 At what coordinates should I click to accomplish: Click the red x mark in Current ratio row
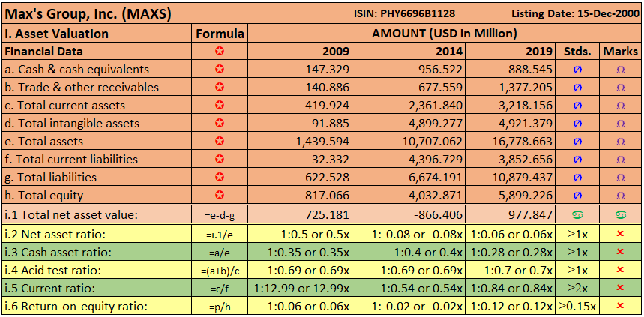pos(620,288)
